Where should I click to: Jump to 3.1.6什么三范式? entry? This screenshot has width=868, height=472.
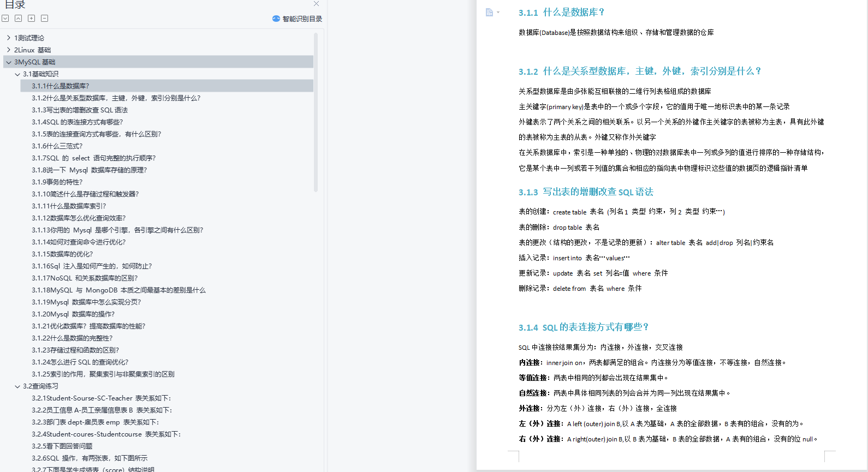(57, 146)
